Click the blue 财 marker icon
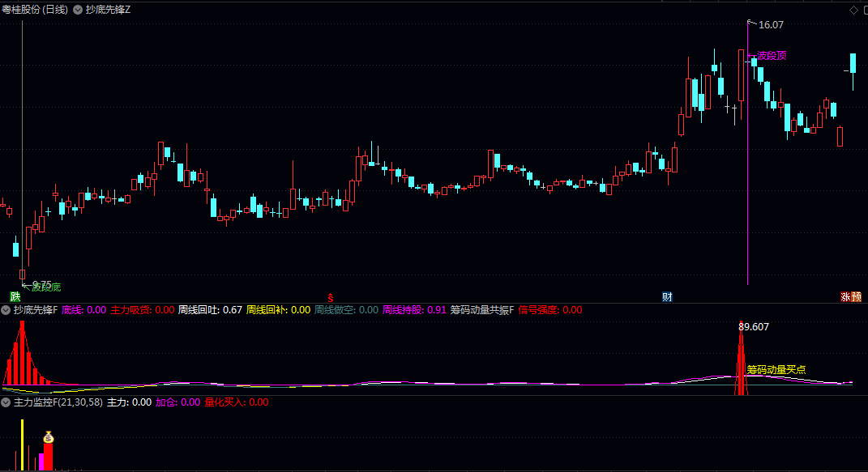The height and width of the screenshot is (472, 868). [x=667, y=297]
